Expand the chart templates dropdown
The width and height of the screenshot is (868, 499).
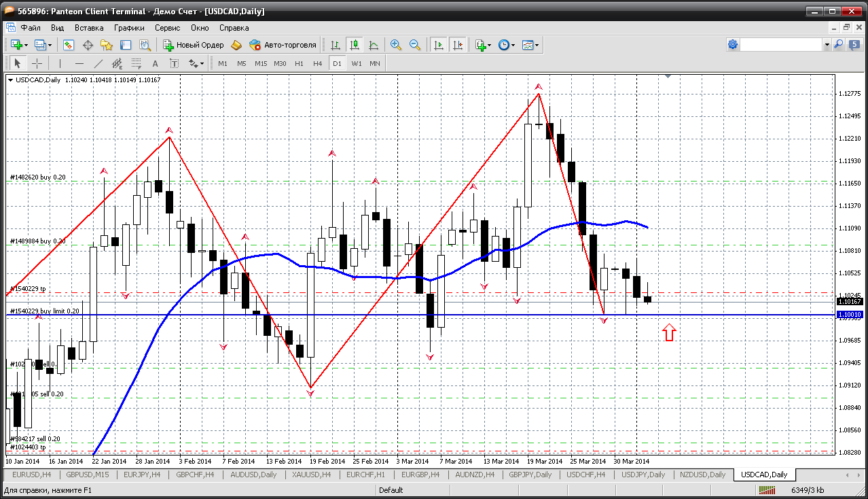pyautogui.click(x=537, y=45)
